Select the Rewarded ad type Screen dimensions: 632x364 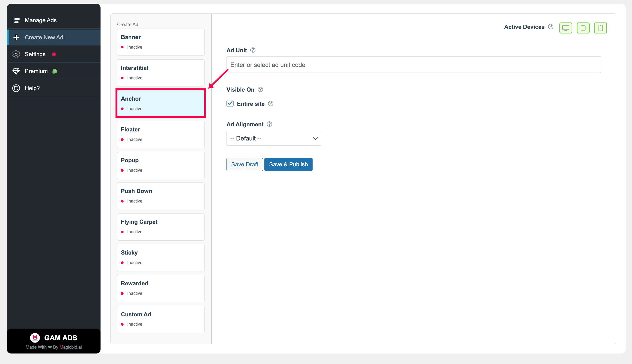(x=161, y=288)
